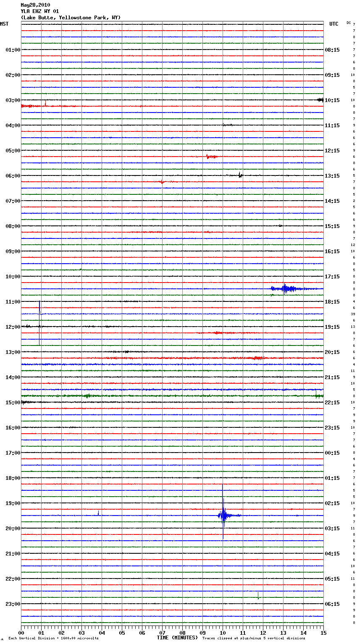
Task: Click the 02:15 UTC time label
Action: [x=332, y=503]
